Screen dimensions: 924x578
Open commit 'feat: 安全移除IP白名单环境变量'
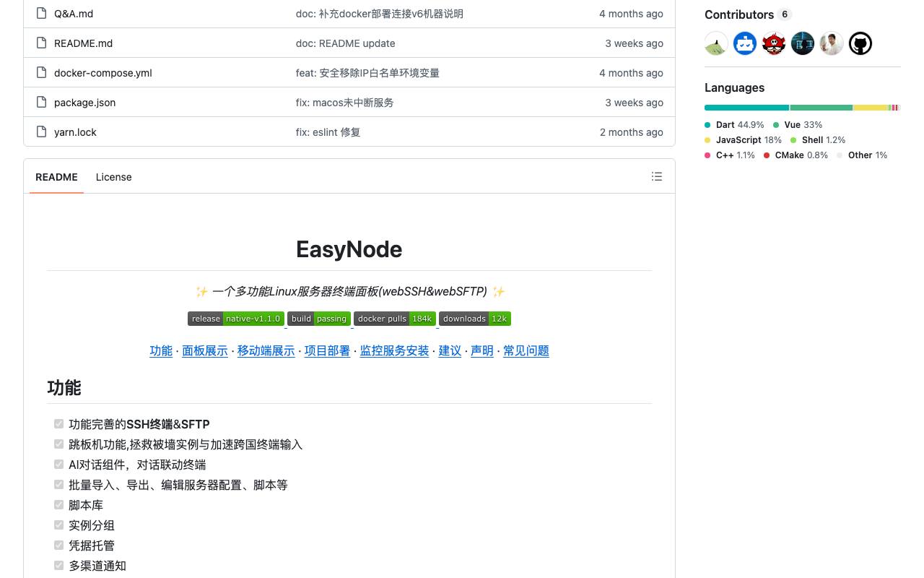point(367,73)
